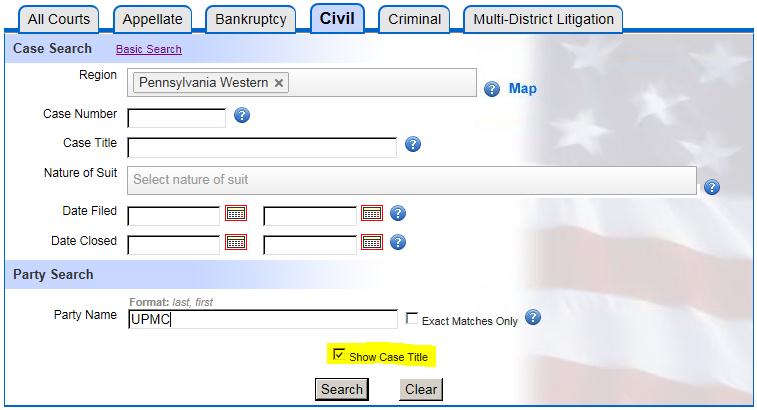Click the help icon for Nature of Suit
Screen dimensions: 757x410
click(712, 187)
